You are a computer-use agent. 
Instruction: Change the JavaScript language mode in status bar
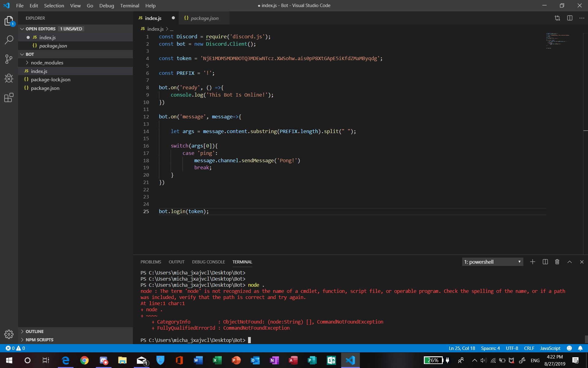[550, 348]
